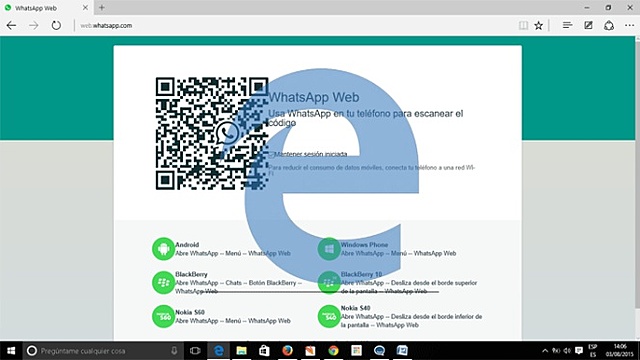Click the bold Nokia S60 label
Screen dimensions: 640x360
(x=190, y=312)
